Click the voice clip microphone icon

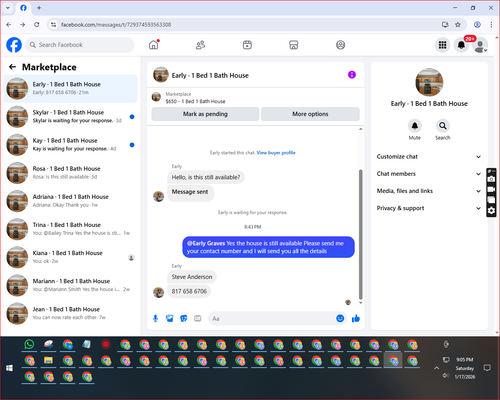pyautogui.click(x=155, y=319)
